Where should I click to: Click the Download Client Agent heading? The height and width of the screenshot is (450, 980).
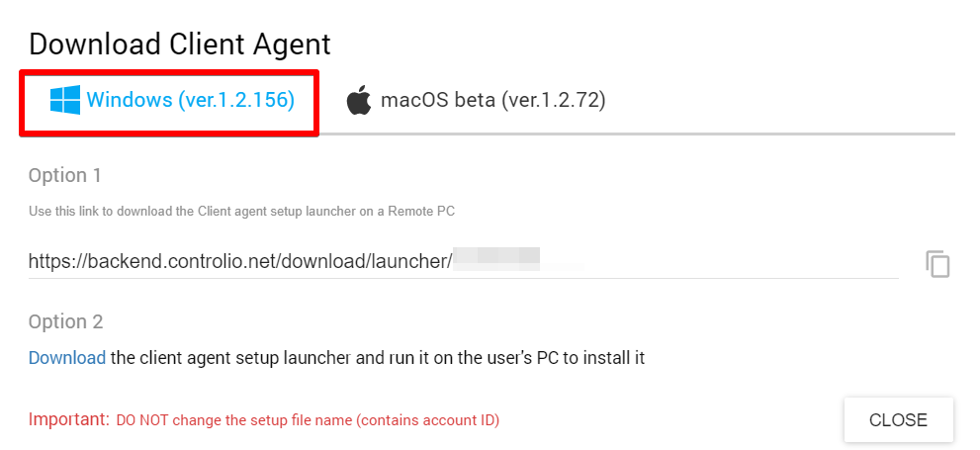179,44
